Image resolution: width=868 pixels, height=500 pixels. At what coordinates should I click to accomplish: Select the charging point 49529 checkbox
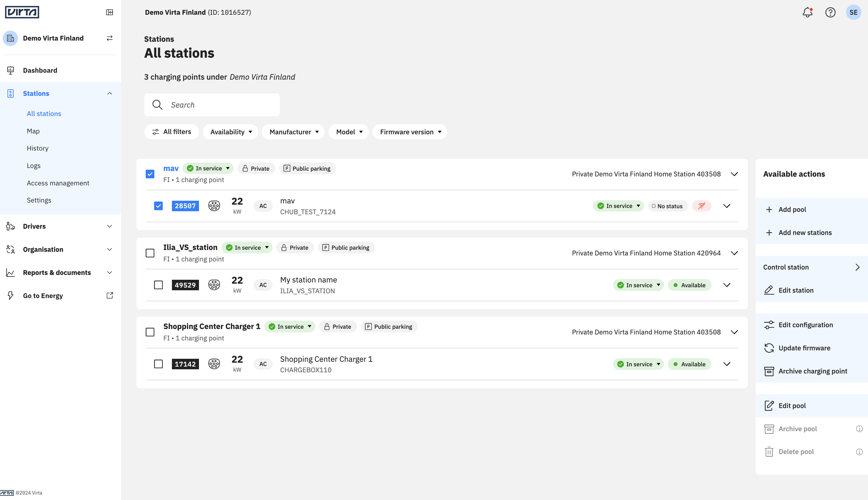(158, 285)
